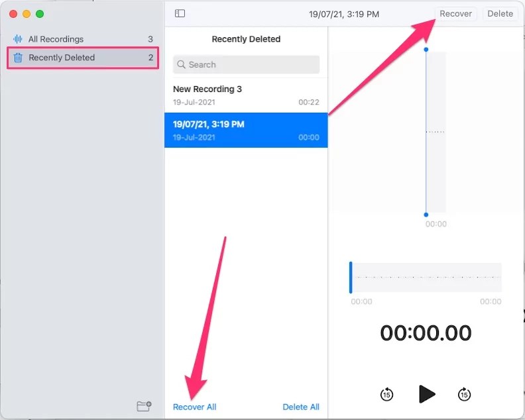Skip forward 15 seconds
Image resolution: width=525 pixels, height=420 pixels.
pyautogui.click(x=464, y=394)
